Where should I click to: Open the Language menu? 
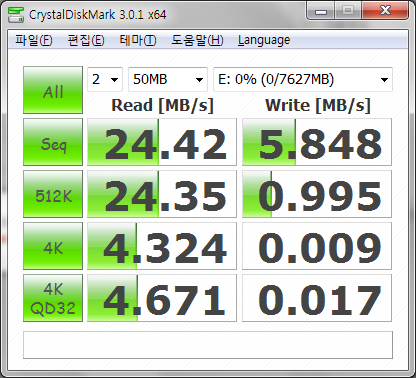coord(264,40)
